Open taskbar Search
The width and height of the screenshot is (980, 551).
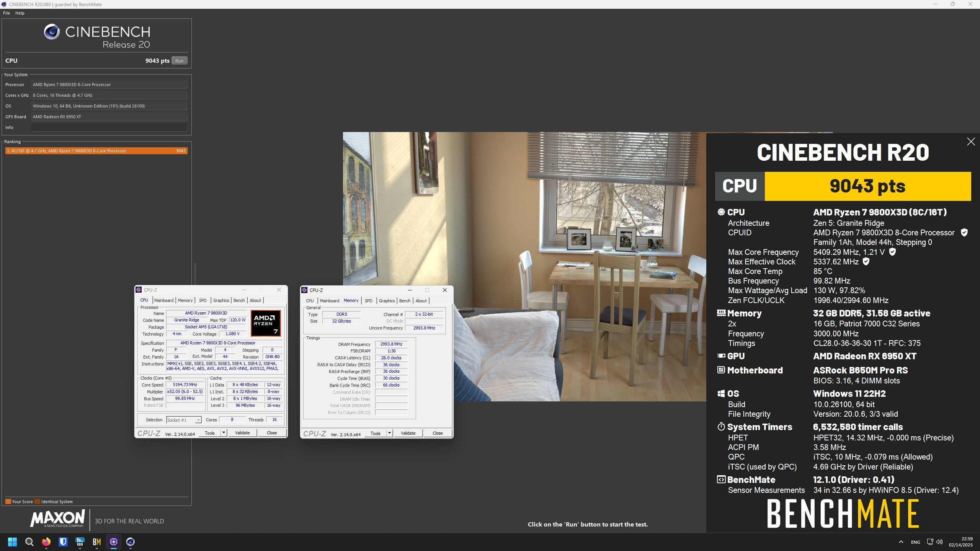pyautogui.click(x=29, y=542)
